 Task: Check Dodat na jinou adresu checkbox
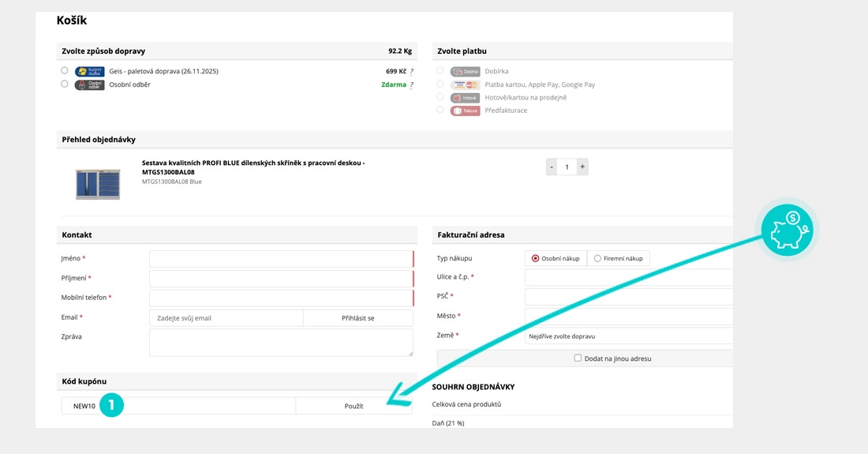coord(578,358)
